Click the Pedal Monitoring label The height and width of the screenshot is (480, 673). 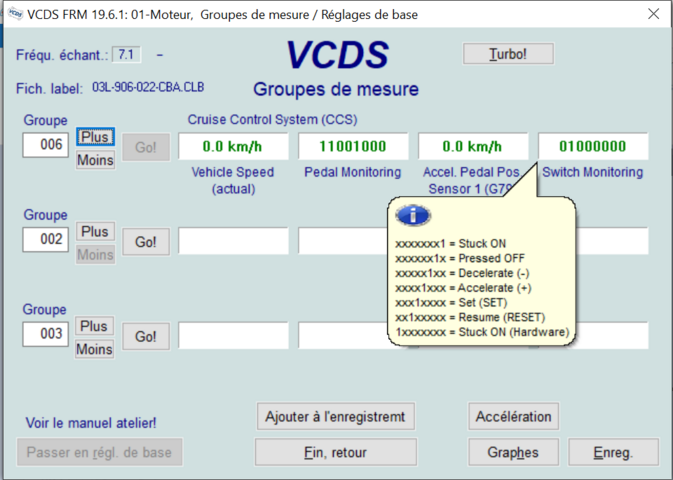click(353, 172)
